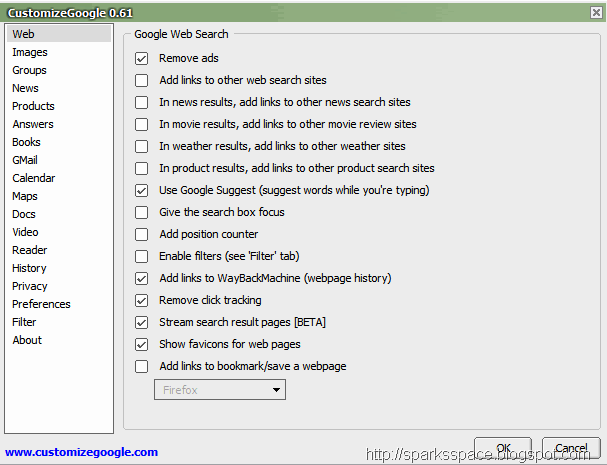Image resolution: width=607 pixels, height=465 pixels.
Task: Close the CustomizeGoogle dialog window
Action: 596,13
